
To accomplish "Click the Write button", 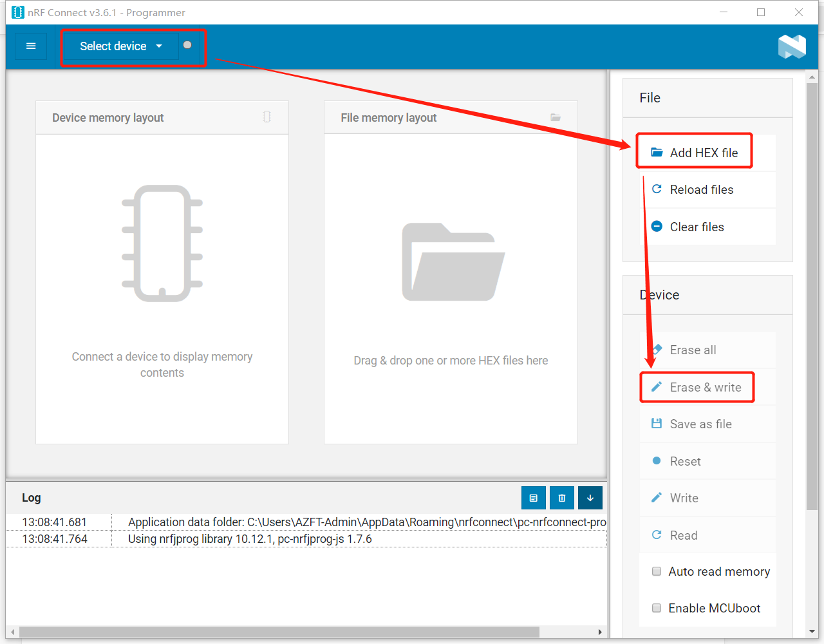I will click(x=707, y=498).
